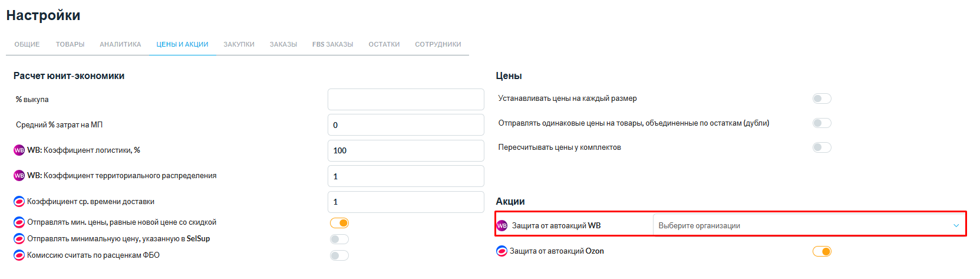
Task: Focus the % выкупа input field
Action: click(x=406, y=99)
